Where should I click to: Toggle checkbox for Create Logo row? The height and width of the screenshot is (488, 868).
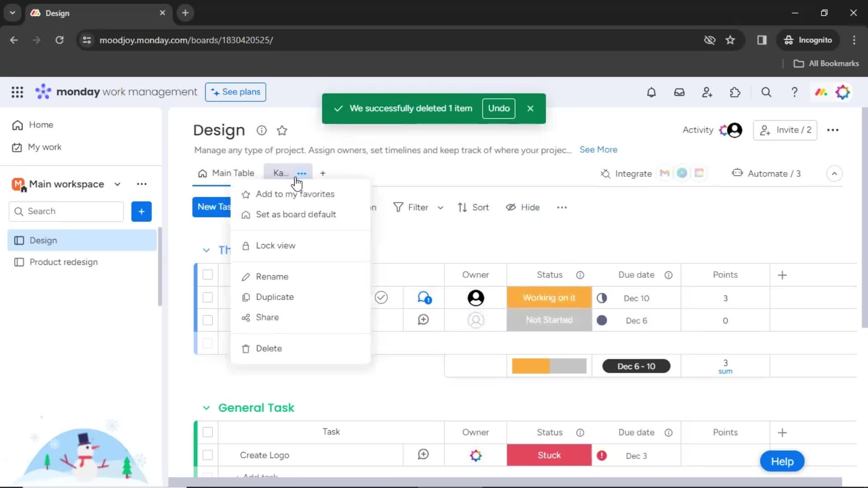pyautogui.click(x=208, y=455)
